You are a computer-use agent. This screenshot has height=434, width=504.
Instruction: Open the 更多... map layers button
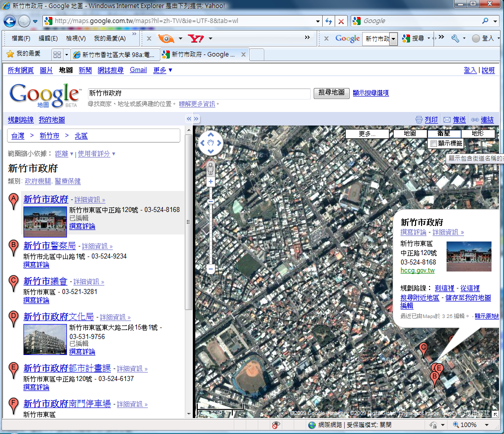[367, 133]
